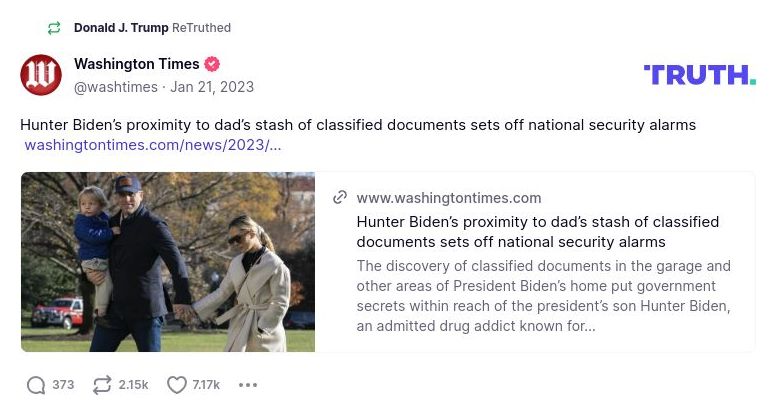Open the bold article headline in the card
This screenshot has width=777, height=415.
[537, 231]
